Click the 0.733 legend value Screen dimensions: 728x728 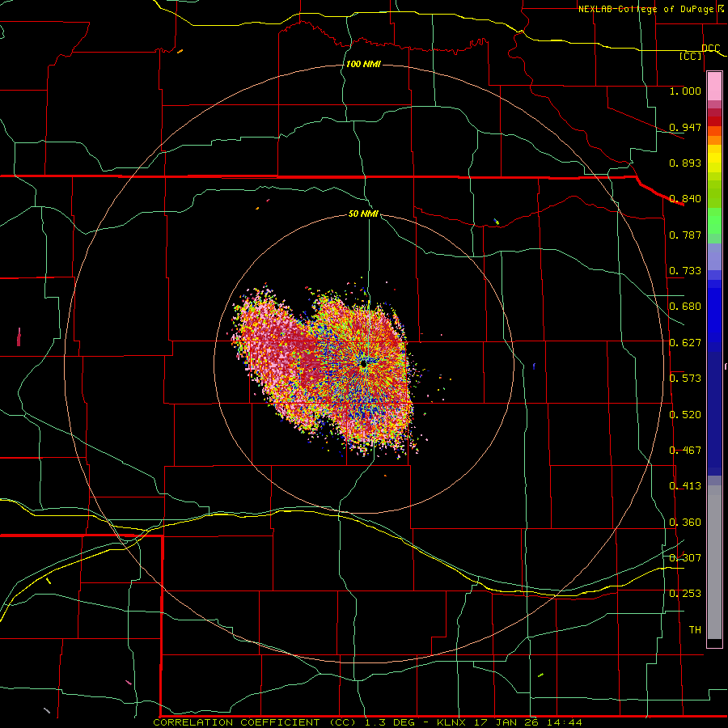[x=685, y=271]
